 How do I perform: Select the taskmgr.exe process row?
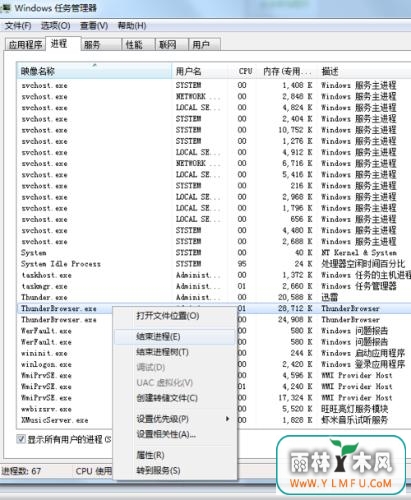(213, 286)
